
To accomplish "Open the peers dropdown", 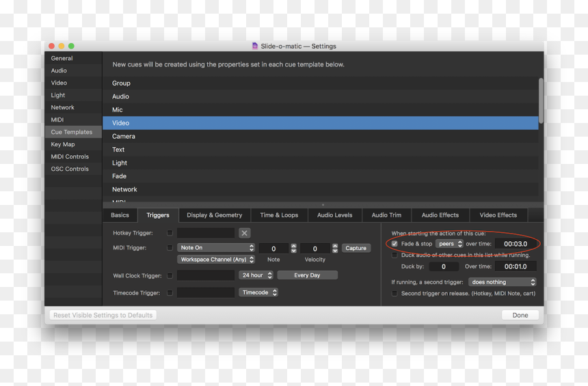I will 449,244.
